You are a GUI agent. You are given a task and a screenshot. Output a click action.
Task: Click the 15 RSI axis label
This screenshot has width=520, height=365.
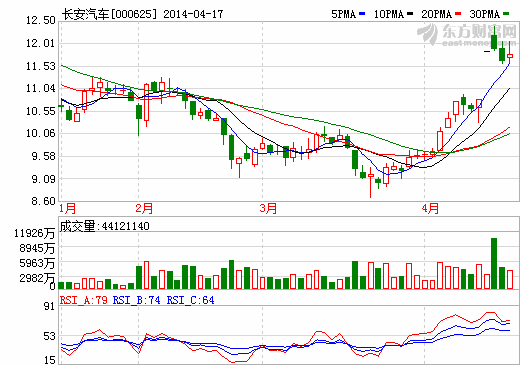click(49, 360)
